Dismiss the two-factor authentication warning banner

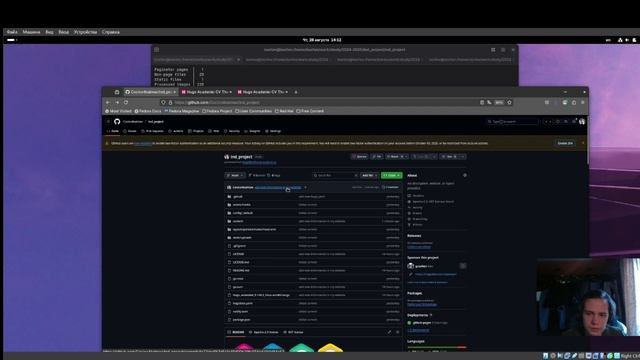click(x=583, y=143)
